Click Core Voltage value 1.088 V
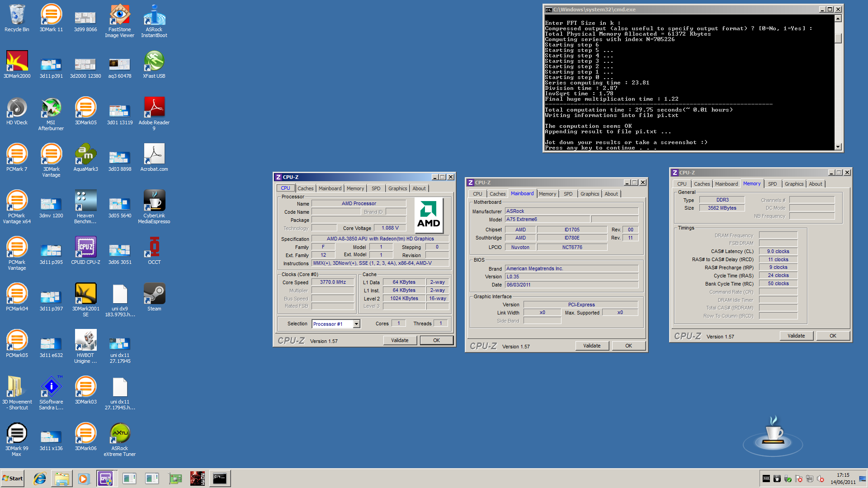 tap(390, 228)
